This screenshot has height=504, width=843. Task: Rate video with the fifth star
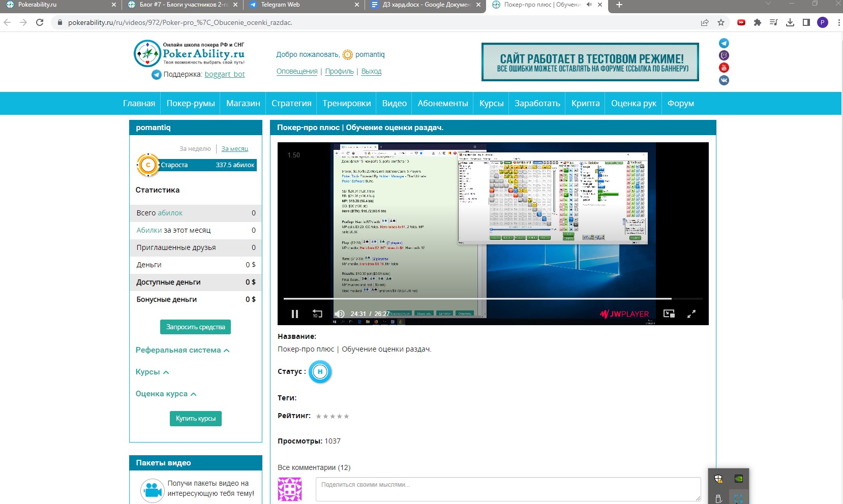tap(346, 416)
